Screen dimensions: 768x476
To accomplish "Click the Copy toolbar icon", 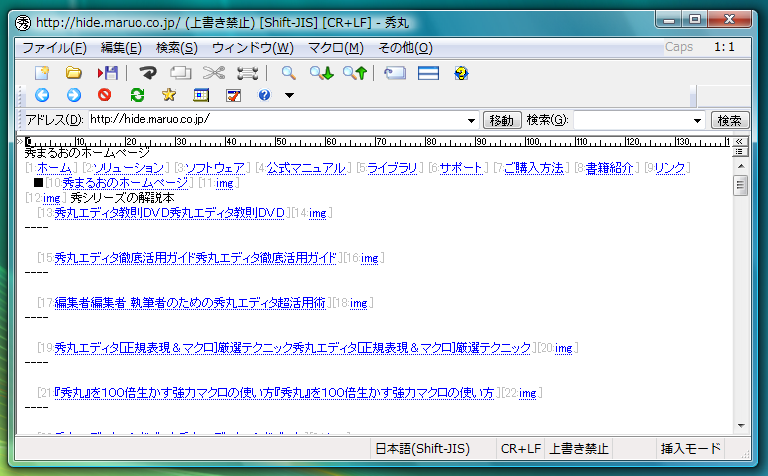I will pyautogui.click(x=180, y=73).
